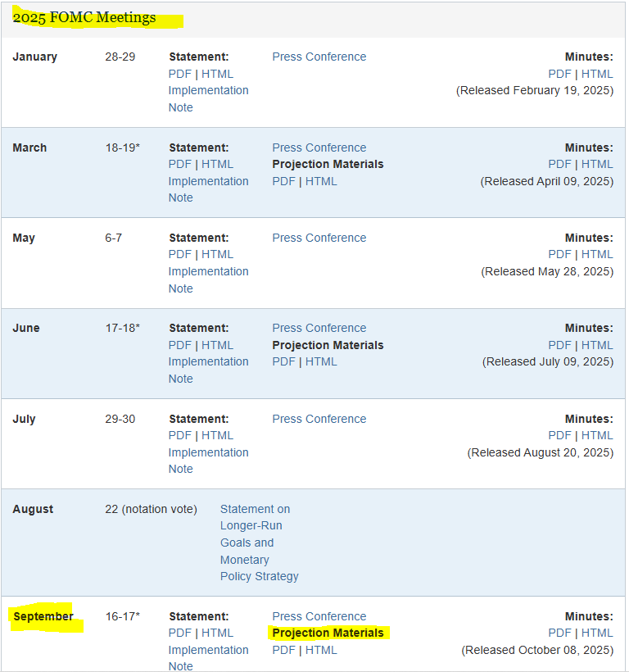Open May Press Conference link
Screen dimensions: 629x672
pyautogui.click(x=319, y=238)
